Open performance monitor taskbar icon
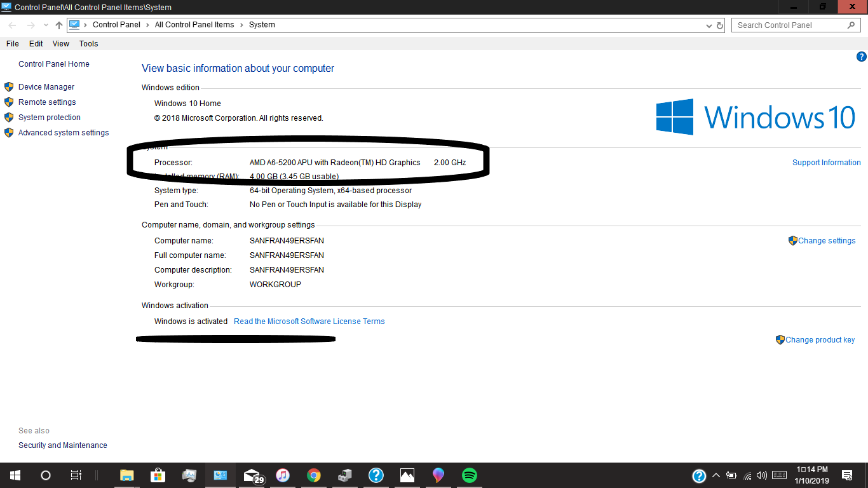The height and width of the screenshot is (488, 868). [x=189, y=475]
